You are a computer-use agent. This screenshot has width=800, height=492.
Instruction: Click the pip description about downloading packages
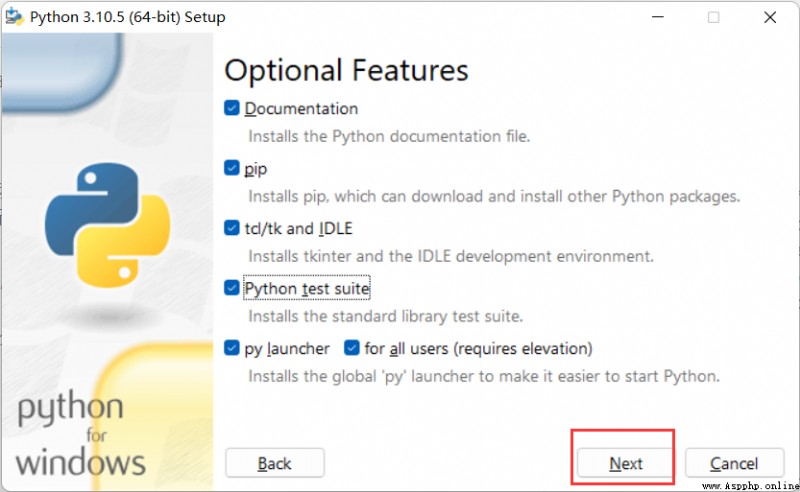[494, 196]
